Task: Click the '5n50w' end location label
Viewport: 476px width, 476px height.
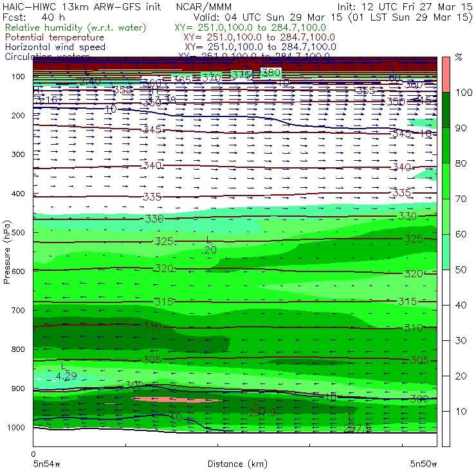Action: pyautogui.click(x=423, y=464)
